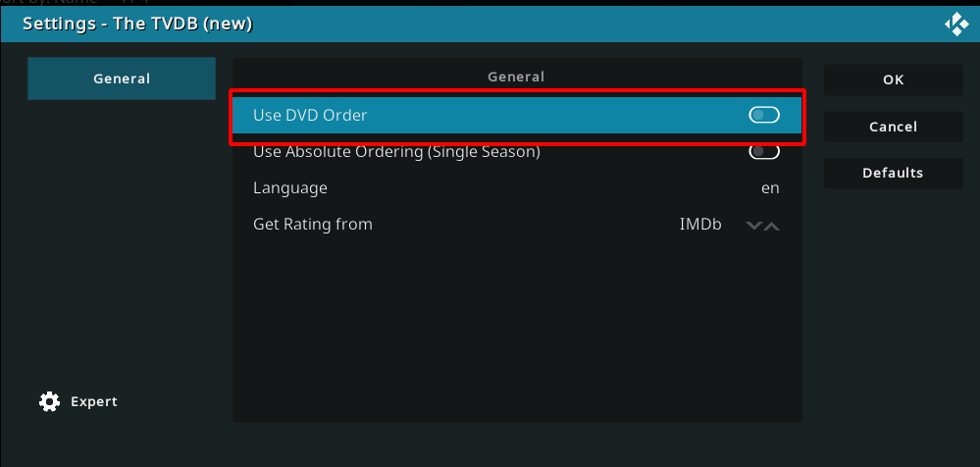Toggle the Use DVD Order switch
This screenshot has width=980, height=467.
(x=764, y=115)
